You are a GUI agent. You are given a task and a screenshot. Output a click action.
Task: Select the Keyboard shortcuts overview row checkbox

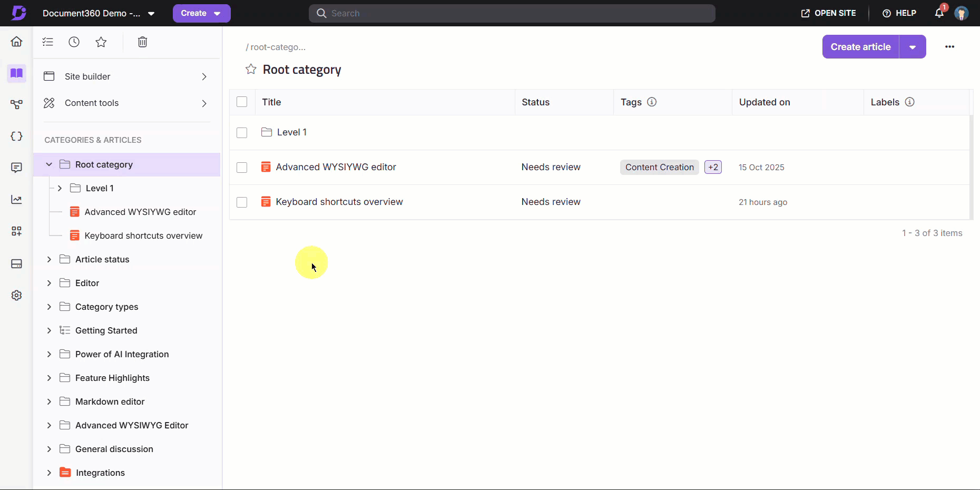click(x=242, y=202)
